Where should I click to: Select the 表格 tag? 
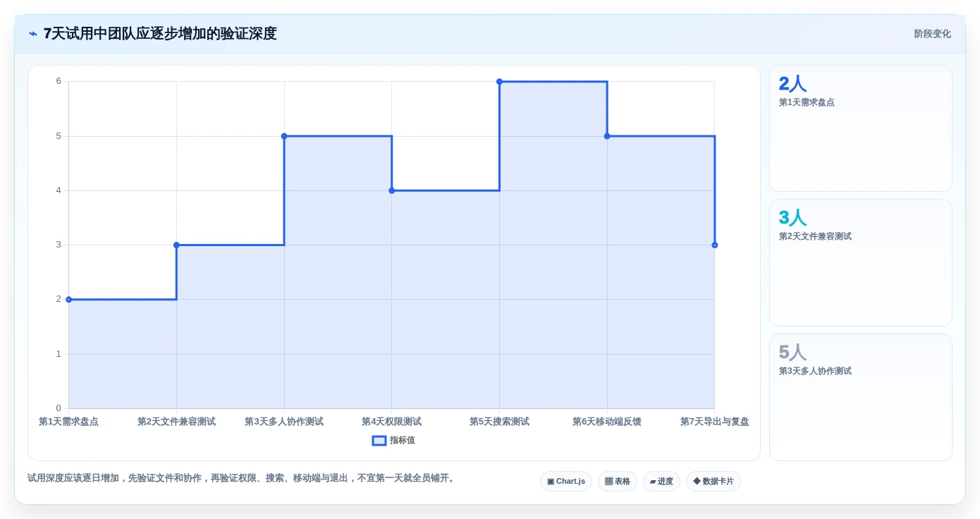(618, 481)
